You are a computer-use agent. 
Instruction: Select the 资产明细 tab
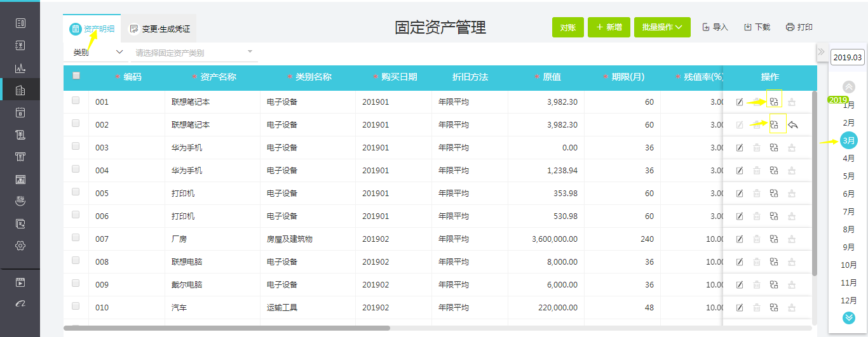pos(92,29)
